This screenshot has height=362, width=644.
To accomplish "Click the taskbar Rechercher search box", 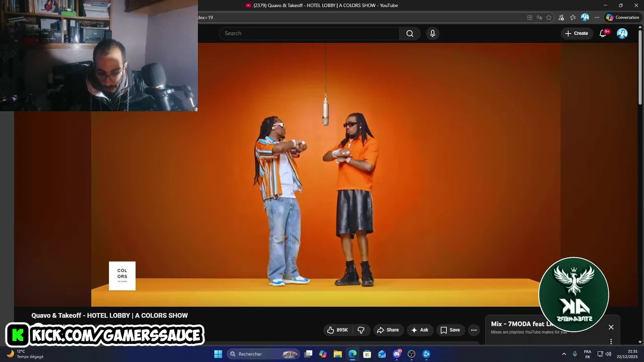I will [x=263, y=354].
